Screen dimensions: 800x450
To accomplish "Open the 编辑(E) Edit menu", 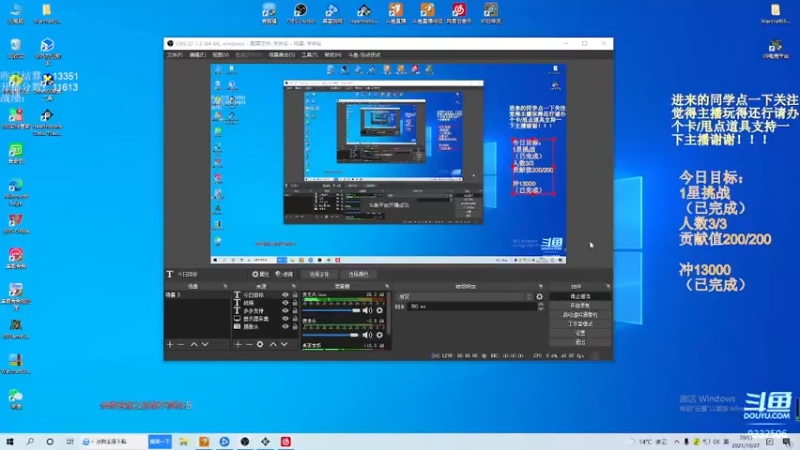I will pyautogui.click(x=197, y=55).
